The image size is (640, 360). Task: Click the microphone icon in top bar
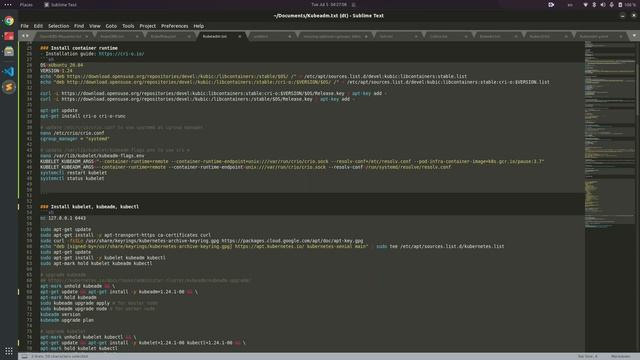[611, 4]
